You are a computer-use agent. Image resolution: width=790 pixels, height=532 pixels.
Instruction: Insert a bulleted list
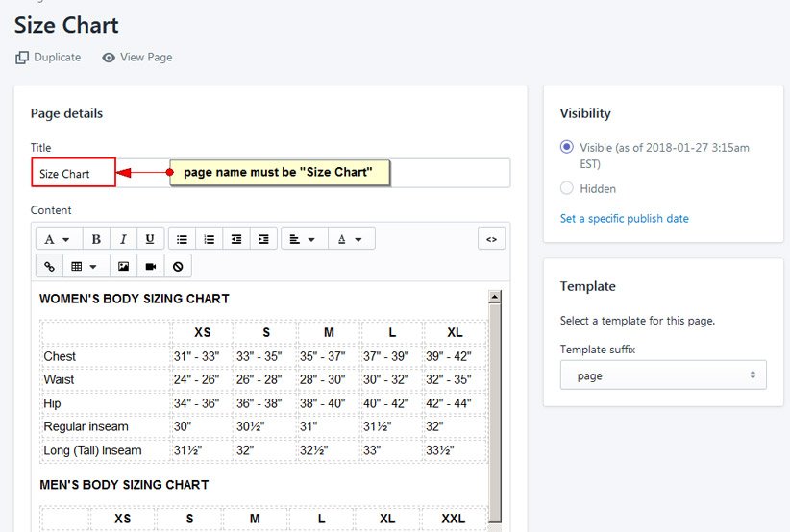[182, 239]
